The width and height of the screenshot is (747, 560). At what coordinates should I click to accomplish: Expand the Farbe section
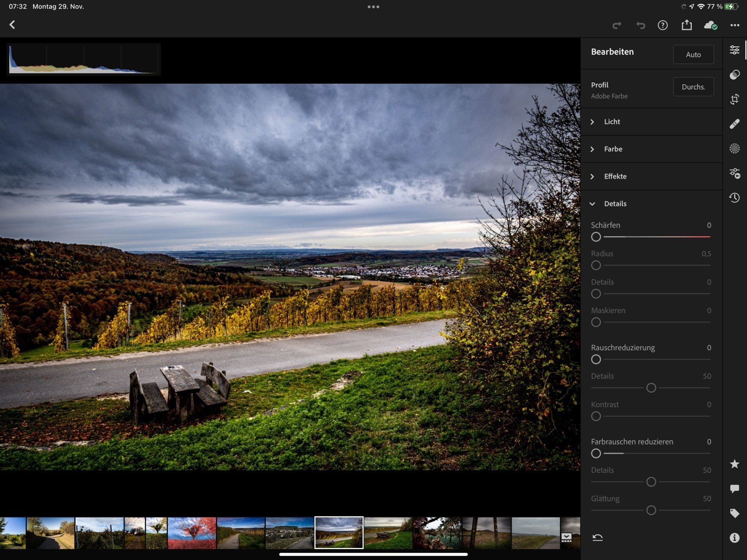click(x=613, y=149)
